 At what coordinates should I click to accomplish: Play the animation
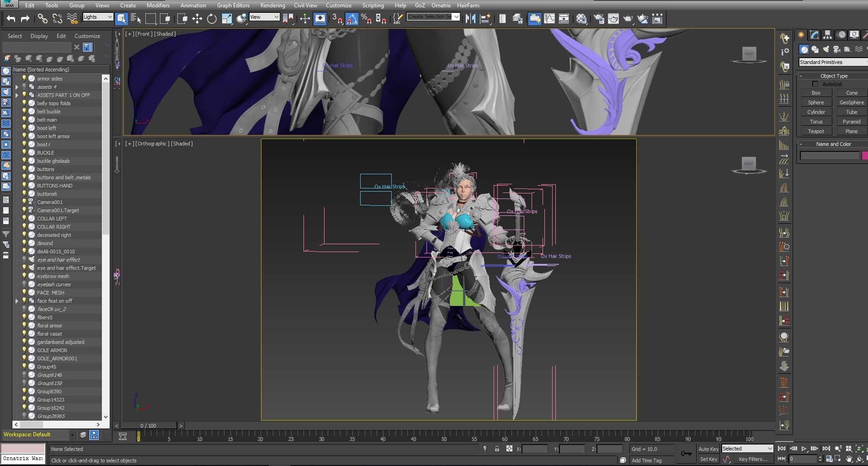[x=804, y=449]
